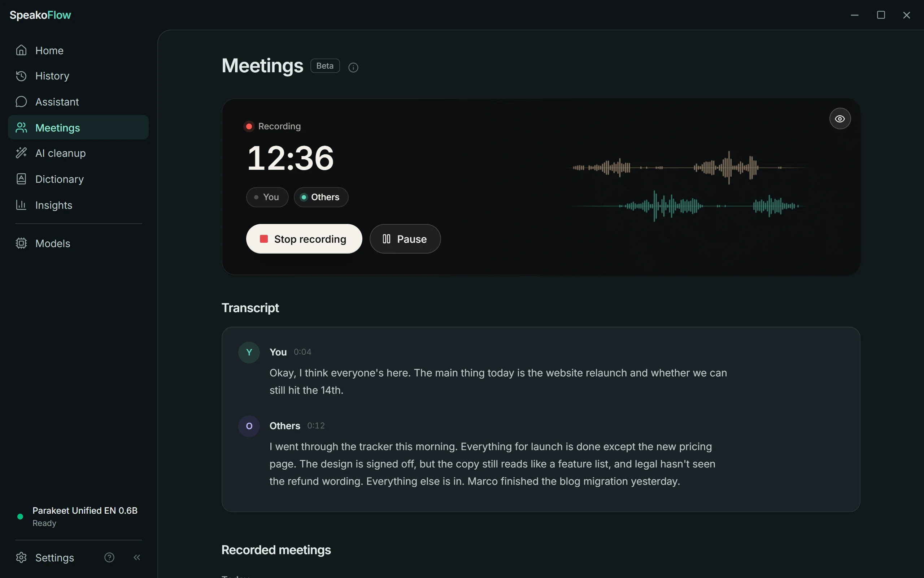
Task: Maximize the SpeakoFlow window
Action: pyautogui.click(x=881, y=15)
